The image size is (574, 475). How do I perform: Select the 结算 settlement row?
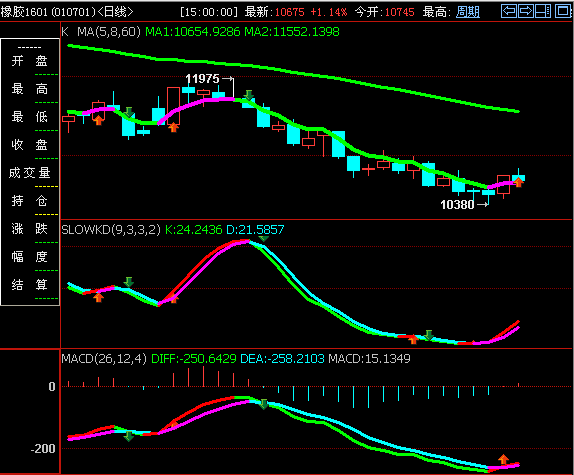point(30,284)
